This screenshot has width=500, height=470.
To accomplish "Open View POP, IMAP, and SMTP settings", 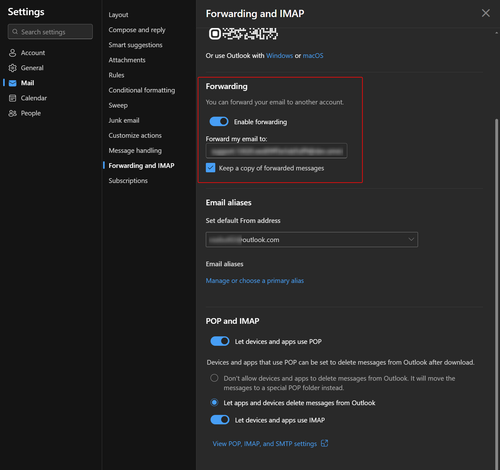I will coord(265,444).
